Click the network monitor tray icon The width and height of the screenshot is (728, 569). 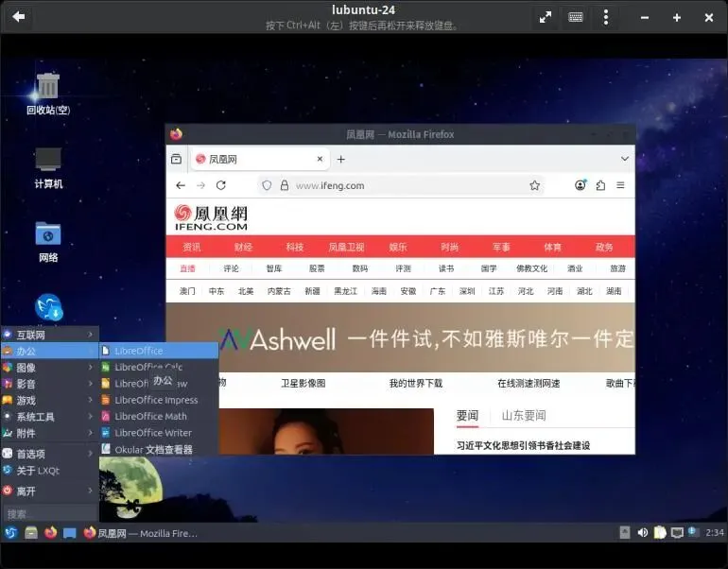pyautogui.click(x=677, y=532)
